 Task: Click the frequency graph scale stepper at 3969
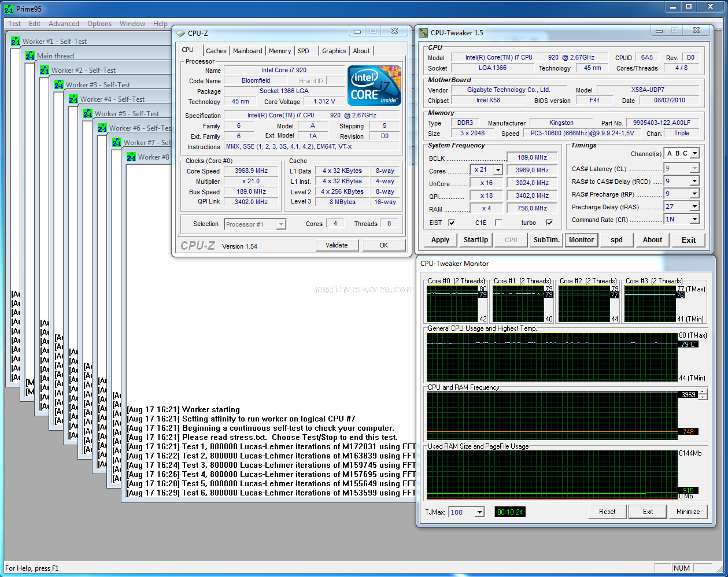703,394
